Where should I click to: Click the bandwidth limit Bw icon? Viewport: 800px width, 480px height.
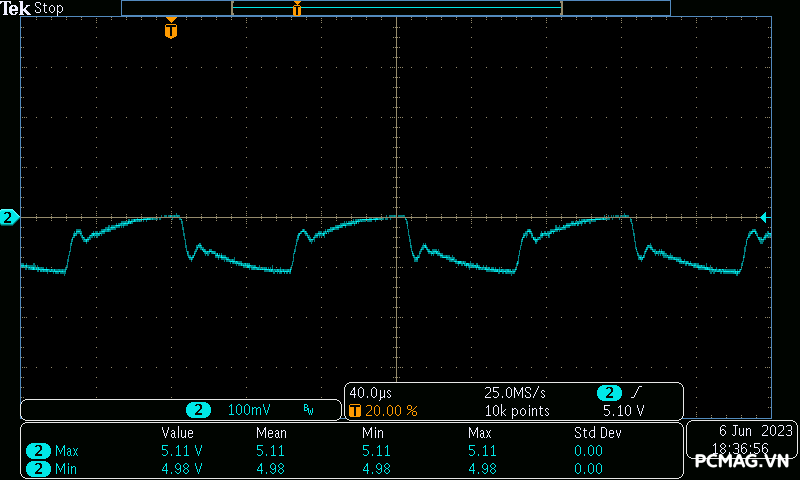[308, 410]
